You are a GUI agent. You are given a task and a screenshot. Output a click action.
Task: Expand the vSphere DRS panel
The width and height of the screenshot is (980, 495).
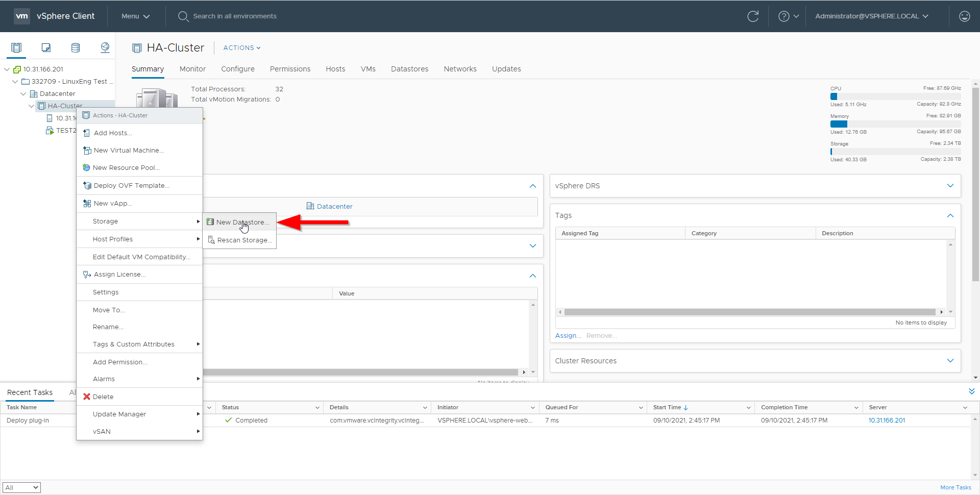pyautogui.click(x=950, y=186)
